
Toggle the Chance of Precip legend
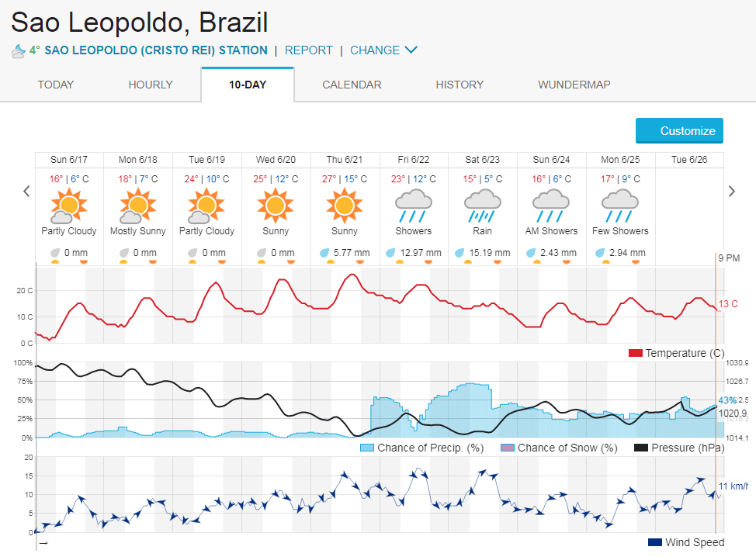[x=418, y=448]
